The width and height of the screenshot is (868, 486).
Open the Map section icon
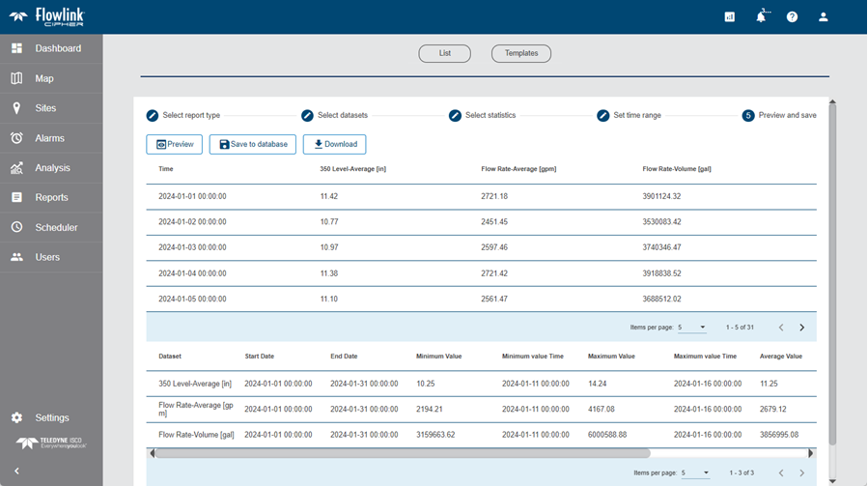point(16,78)
